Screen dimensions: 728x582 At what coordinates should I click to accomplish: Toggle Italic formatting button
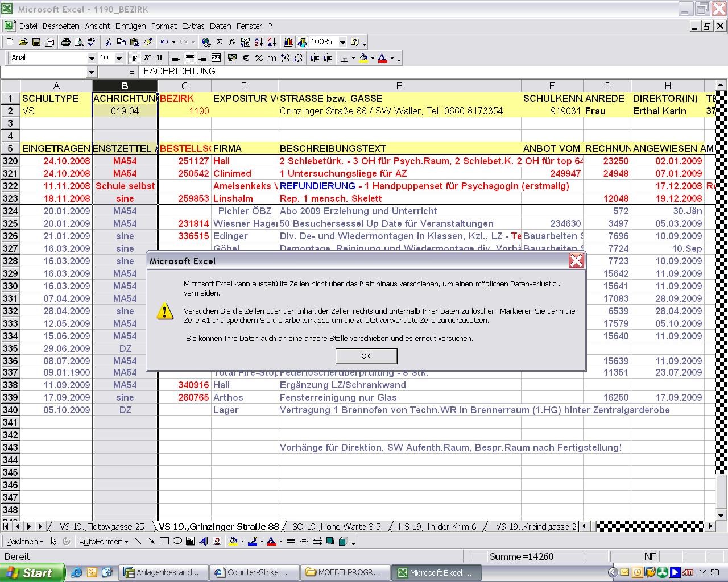(147, 58)
